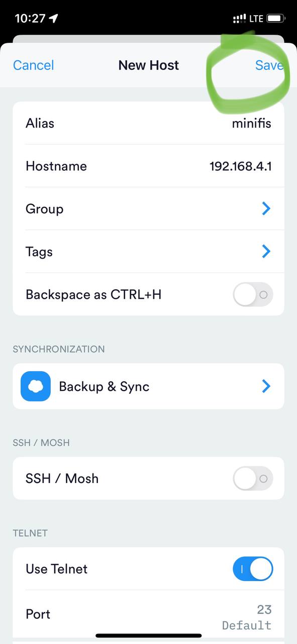
Task: Tap the Backup & Sync cloud icon
Action: click(36, 386)
